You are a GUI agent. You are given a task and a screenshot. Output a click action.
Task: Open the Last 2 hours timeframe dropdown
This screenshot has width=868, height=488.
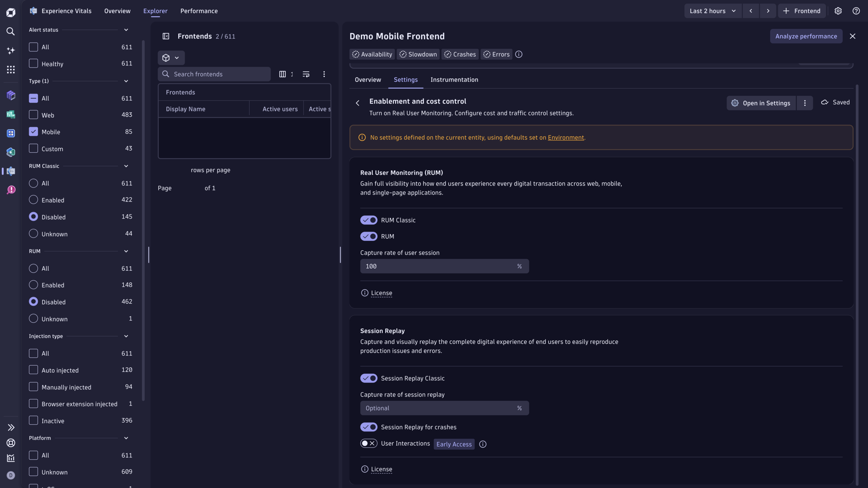point(712,11)
